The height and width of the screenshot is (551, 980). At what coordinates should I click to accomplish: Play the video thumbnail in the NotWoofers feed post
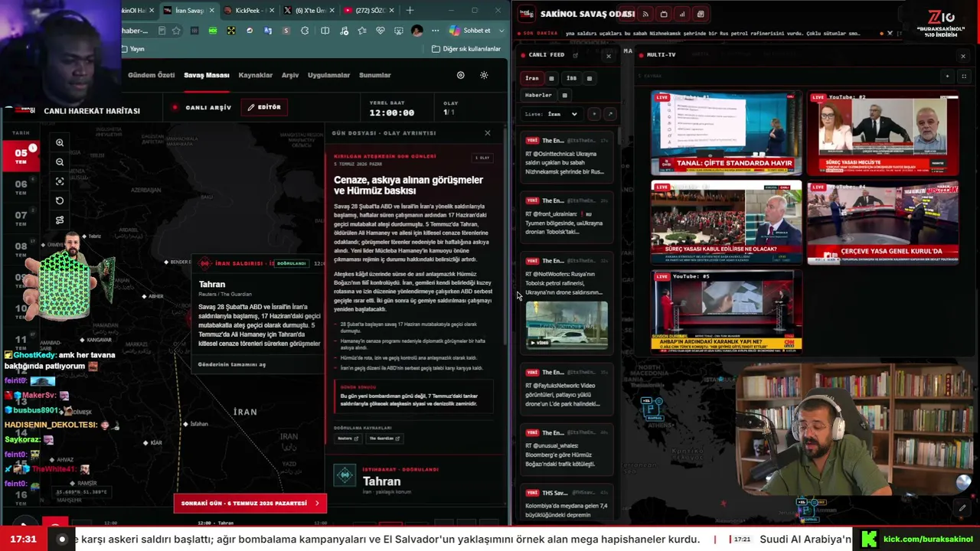[567, 325]
